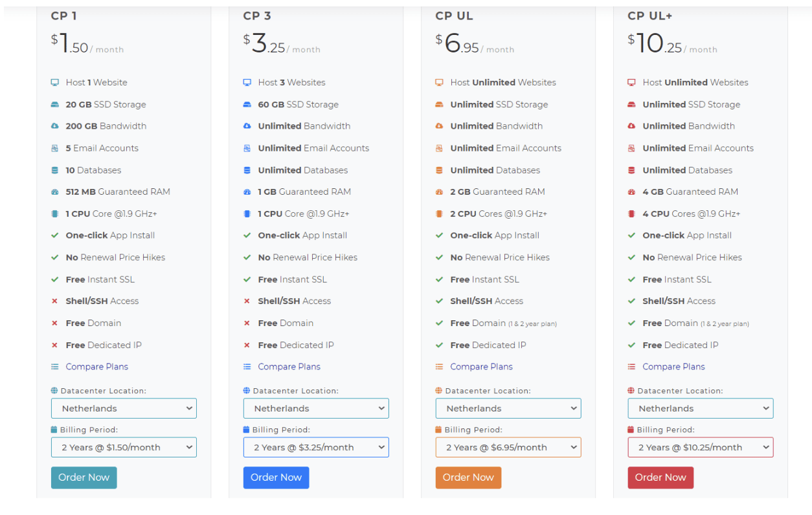The image size is (812, 515).
Task: Click the gauge icon beside 2 GB Guaranteed RAM
Action: 439,192
